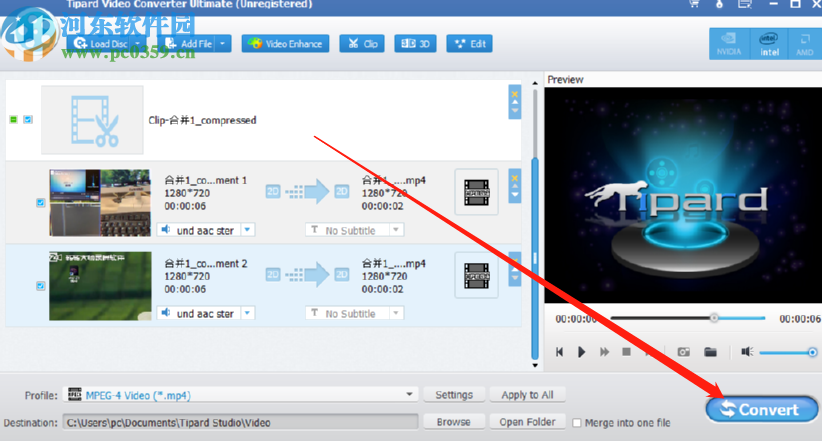Open the output format icon for segment 1

[x=477, y=192]
